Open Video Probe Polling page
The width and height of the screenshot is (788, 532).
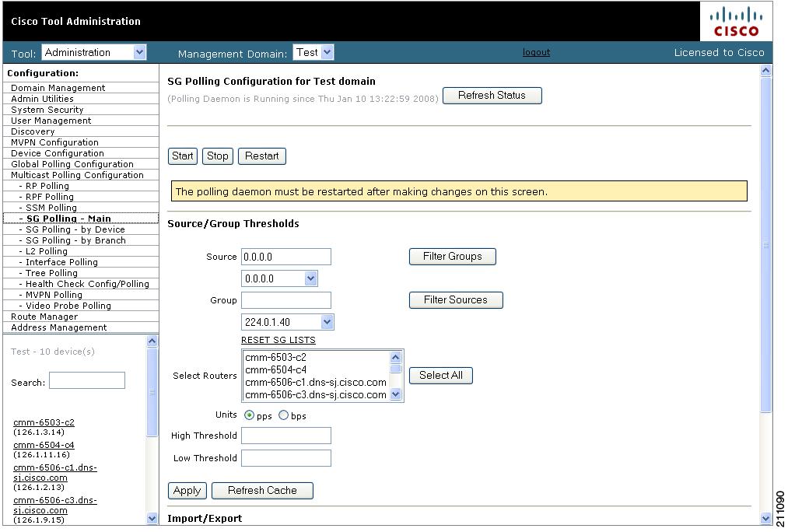(x=68, y=306)
